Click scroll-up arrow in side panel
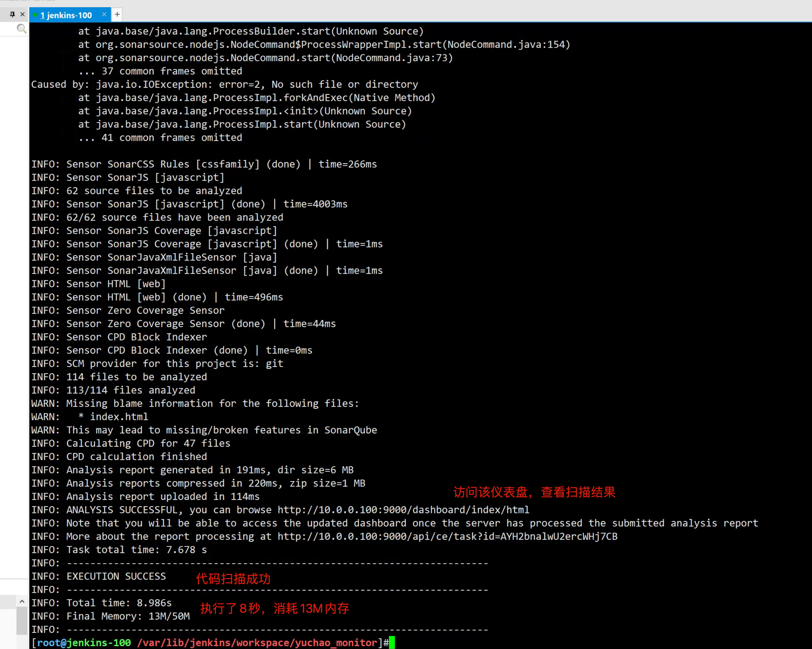The width and height of the screenshot is (812, 649). coord(22,602)
